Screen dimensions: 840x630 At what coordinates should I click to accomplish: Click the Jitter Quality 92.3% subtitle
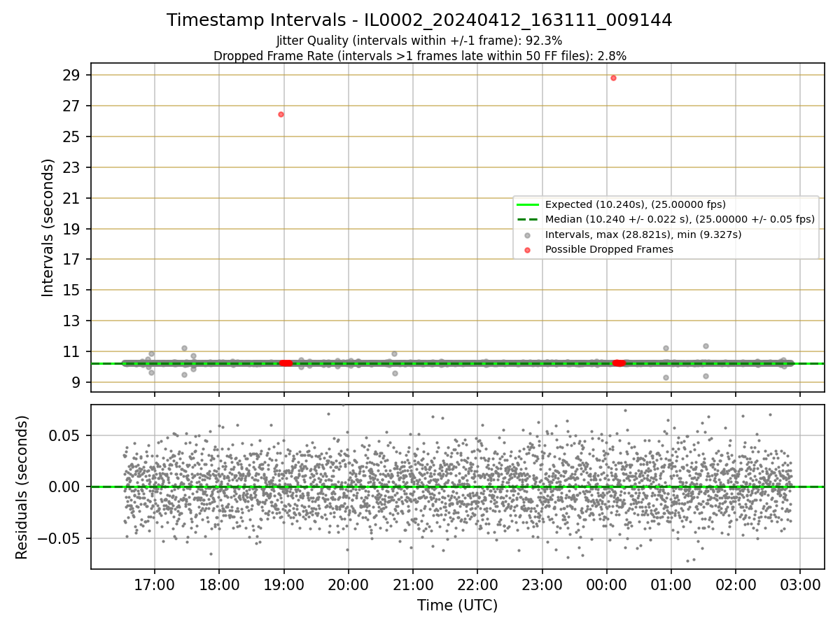coord(419,41)
